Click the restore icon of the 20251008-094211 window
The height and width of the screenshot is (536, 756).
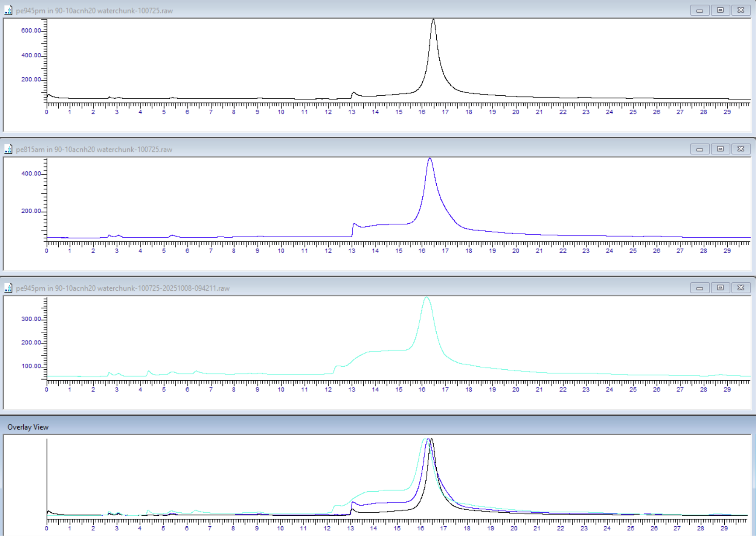(x=720, y=288)
